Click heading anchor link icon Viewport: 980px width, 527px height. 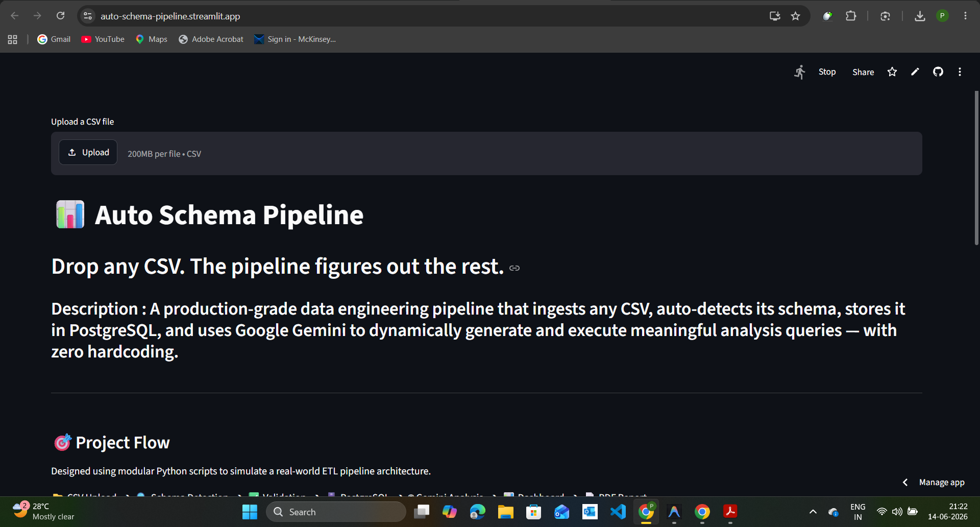click(x=514, y=268)
